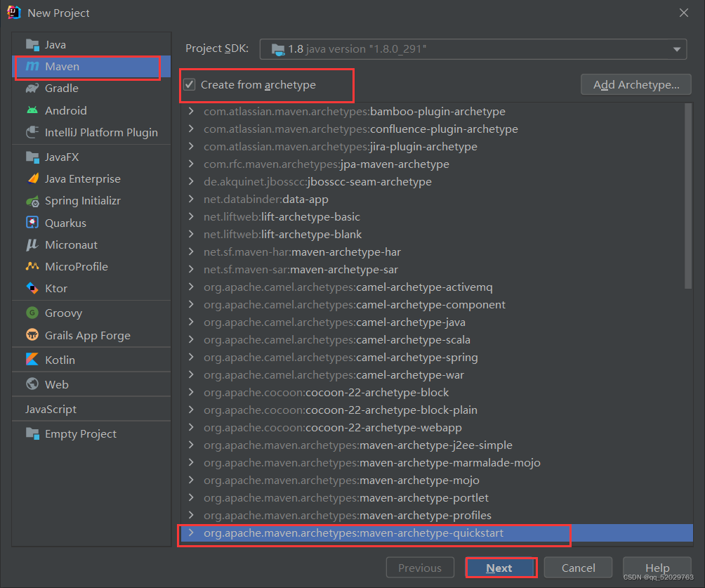Select Kotlin project type label
The height and width of the screenshot is (588, 705).
pos(60,360)
